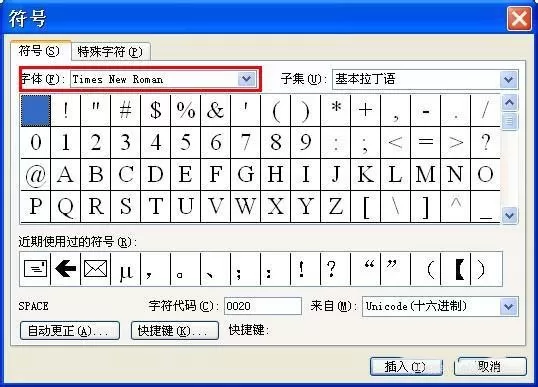The image size is (538, 387).
Task: Close the 符号 dialog with the X
Action: point(519,19)
